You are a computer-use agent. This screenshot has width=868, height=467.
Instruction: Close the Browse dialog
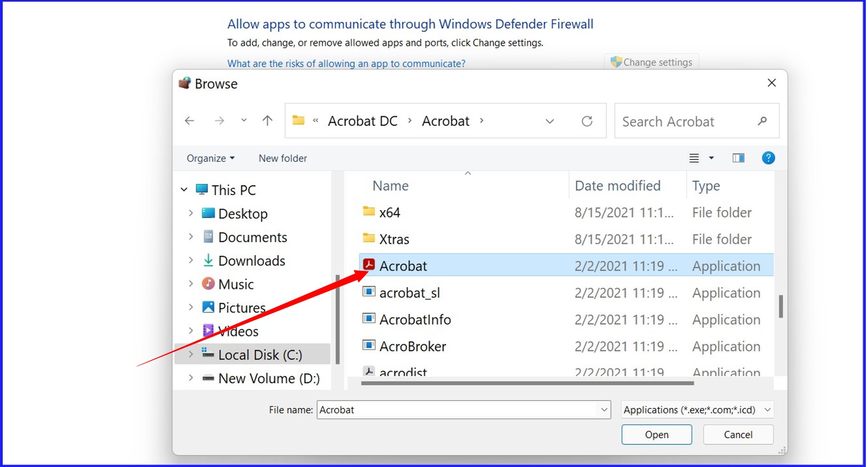pos(772,83)
